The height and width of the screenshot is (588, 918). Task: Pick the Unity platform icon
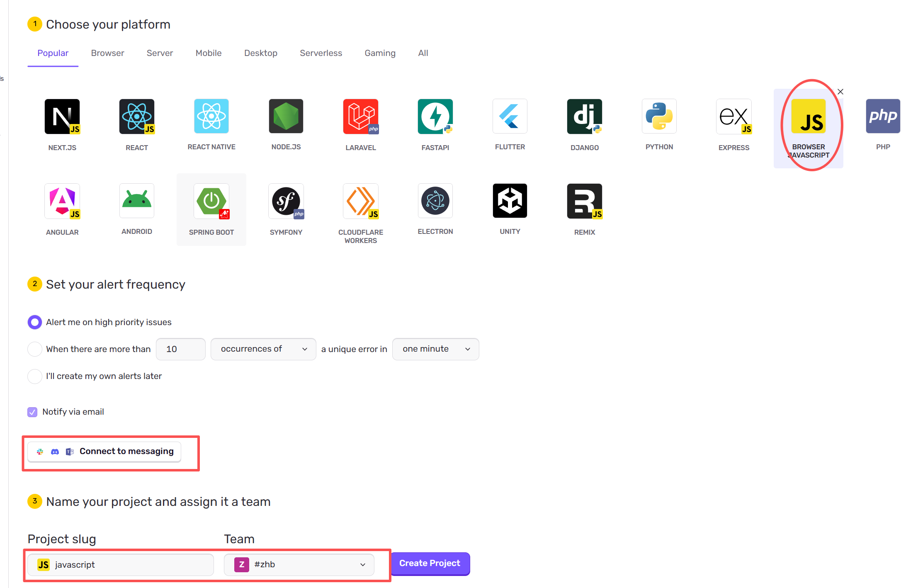[510, 201]
